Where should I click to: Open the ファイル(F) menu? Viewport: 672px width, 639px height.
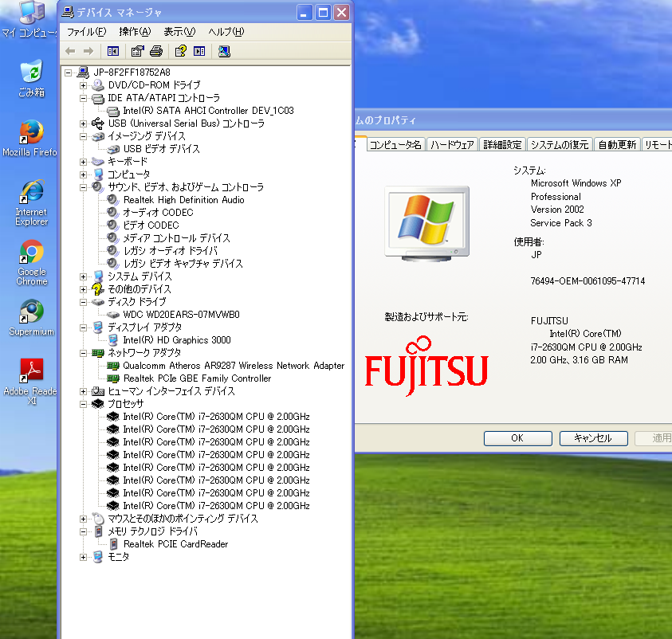(x=87, y=32)
